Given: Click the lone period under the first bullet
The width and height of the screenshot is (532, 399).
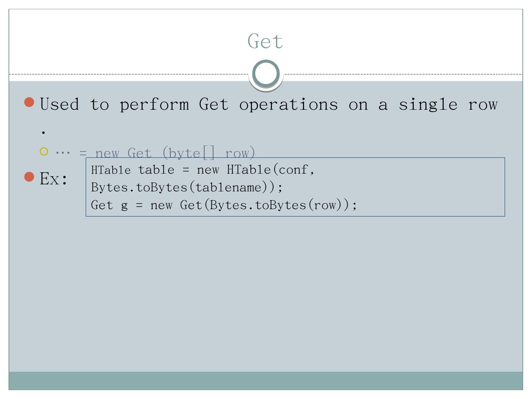Looking at the screenshot, I should click(x=44, y=132).
